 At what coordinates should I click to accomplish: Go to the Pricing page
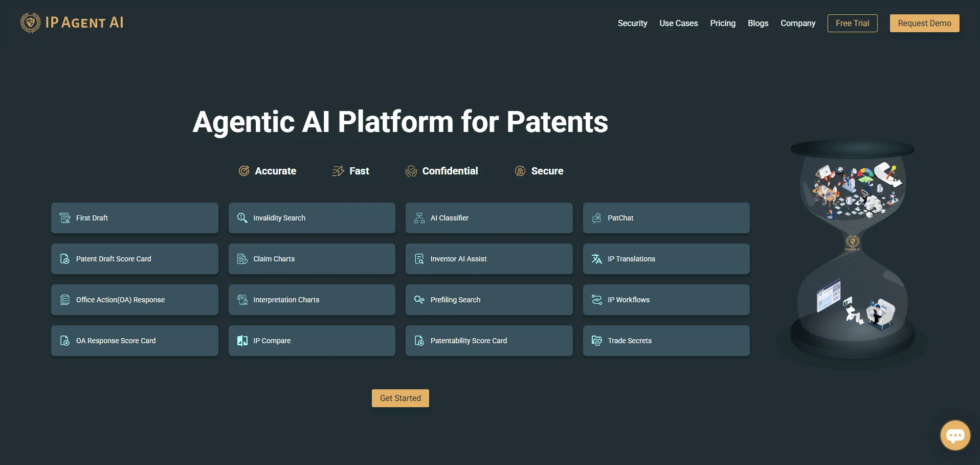click(722, 24)
